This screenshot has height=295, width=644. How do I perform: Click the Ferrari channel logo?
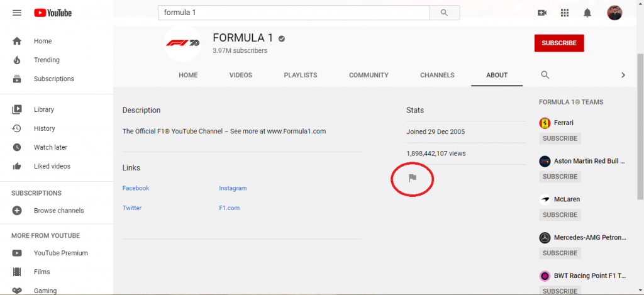(x=545, y=123)
